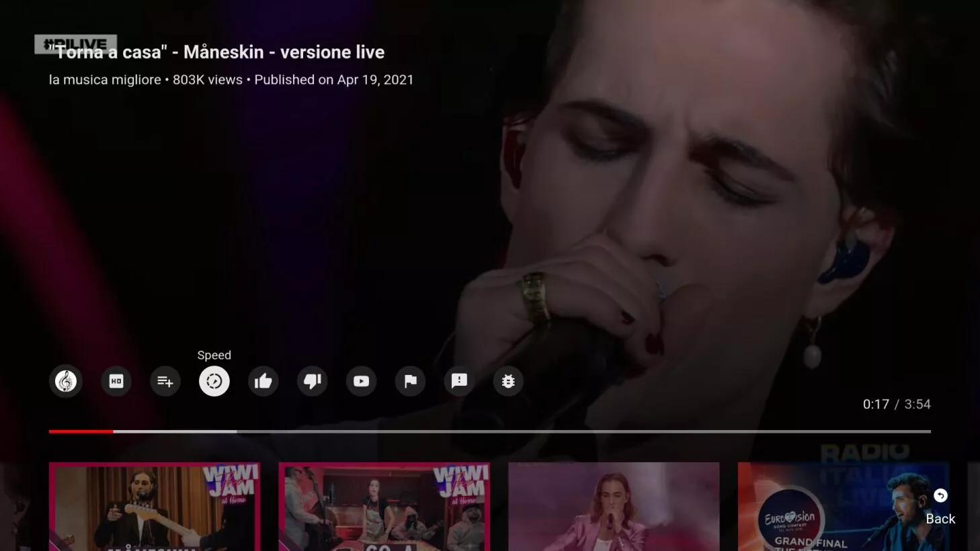Screen dimensions: 980x551
Task: Add video to playlist icon
Action: pyautogui.click(x=165, y=382)
